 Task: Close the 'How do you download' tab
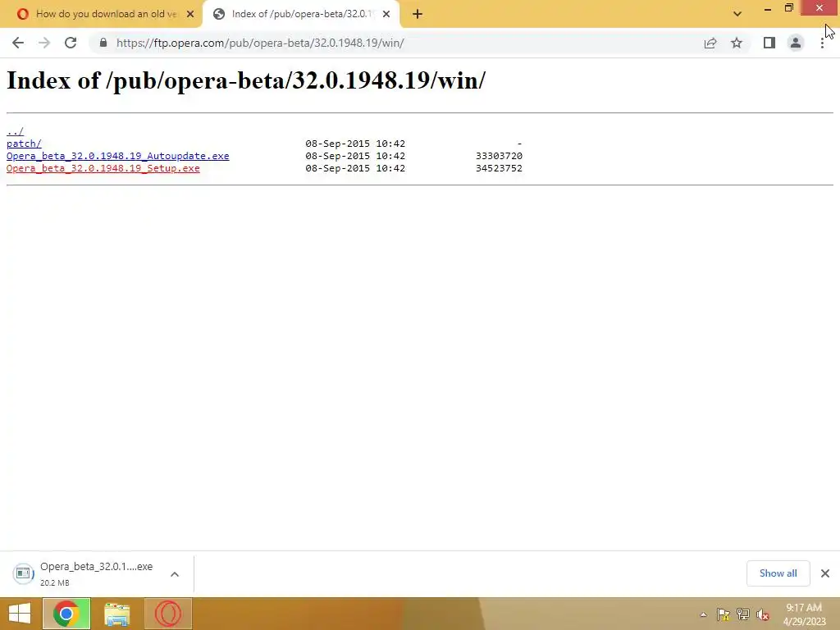click(x=190, y=15)
